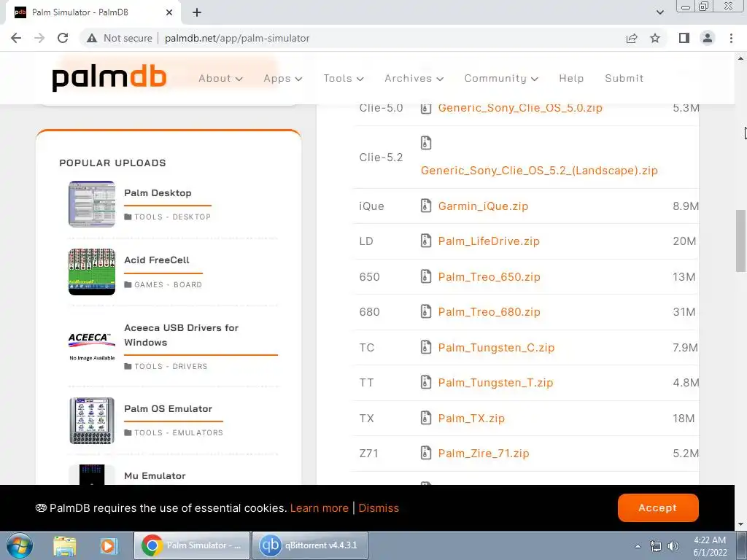Open Aceeca USB Drivers for Windows
Screen dimensions: 747x560
click(x=181, y=335)
